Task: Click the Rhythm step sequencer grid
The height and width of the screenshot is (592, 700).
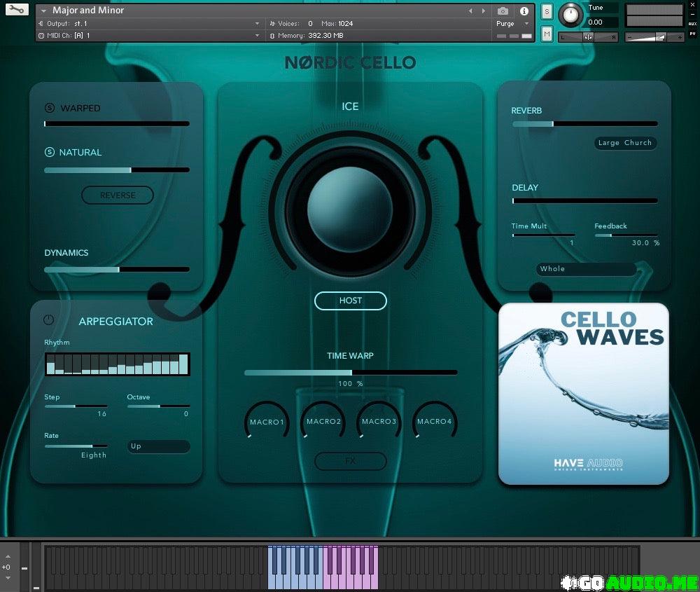Action: 117,364
